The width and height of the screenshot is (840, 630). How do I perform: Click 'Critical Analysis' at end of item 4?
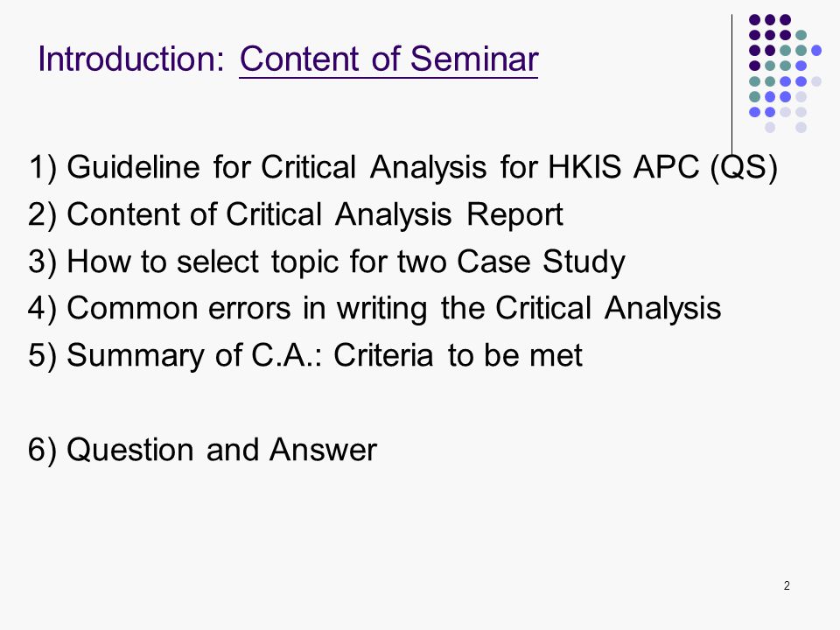pyautogui.click(x=608, y=309)
